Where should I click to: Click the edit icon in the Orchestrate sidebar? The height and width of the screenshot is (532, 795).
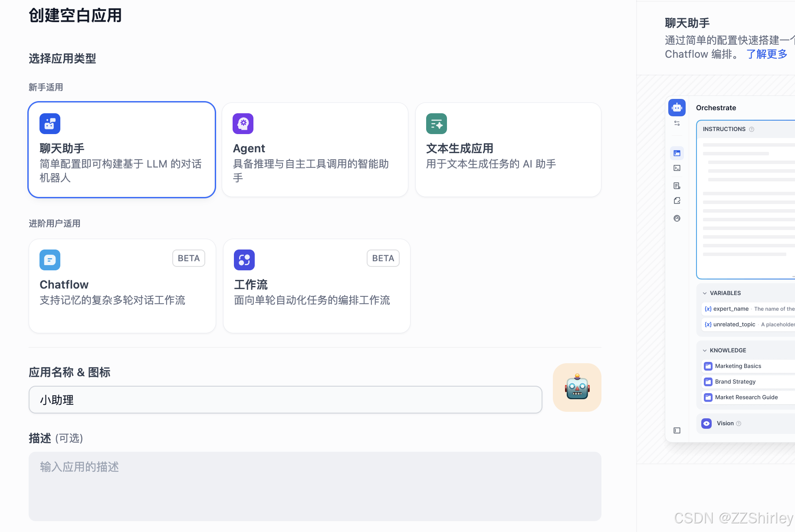click(677, 200)
